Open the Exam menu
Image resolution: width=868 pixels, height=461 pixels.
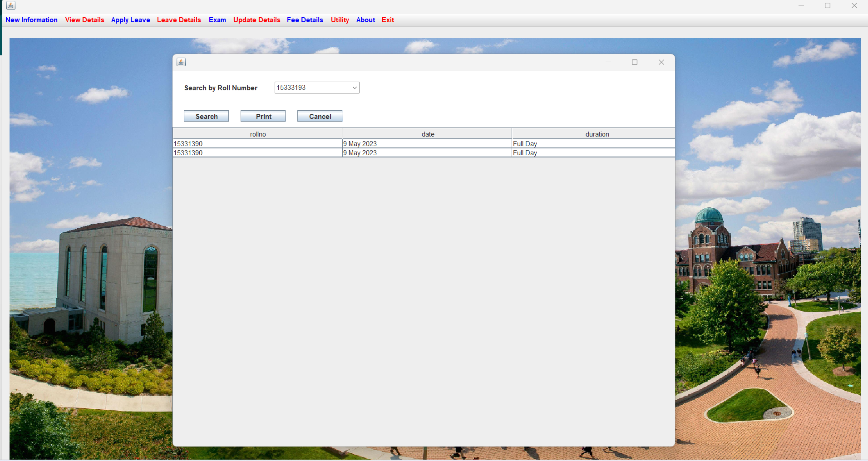(x=217, y=20)
